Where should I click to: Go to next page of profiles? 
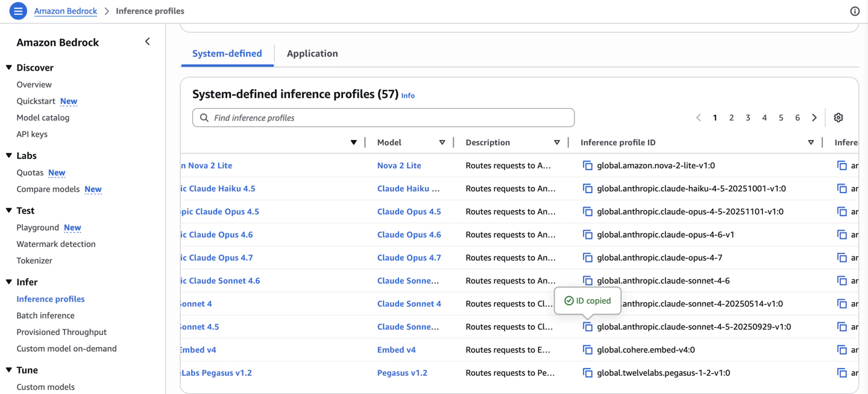point(814,118)
